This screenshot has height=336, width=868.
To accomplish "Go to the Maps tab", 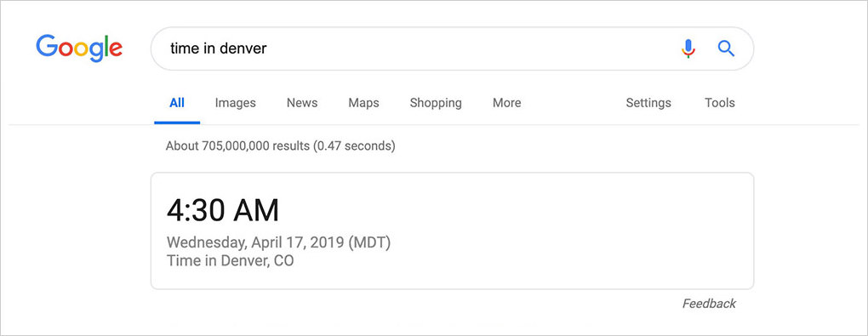I will click(x=363, y=103).
